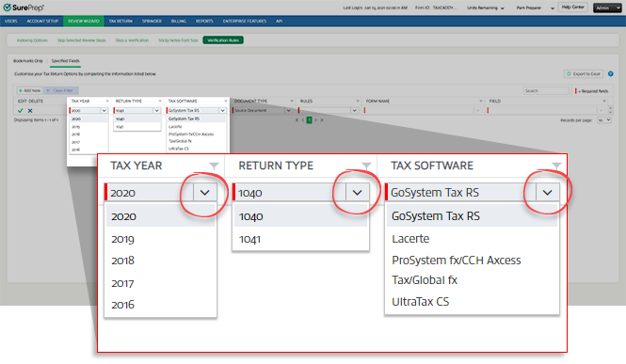
Task: Click the filter icon on RULES column
Action: tap(358, 101)
